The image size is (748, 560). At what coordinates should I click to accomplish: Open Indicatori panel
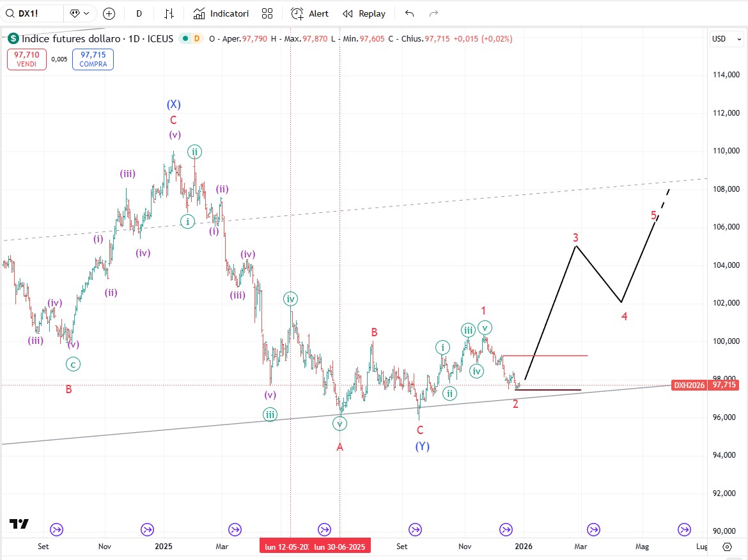tap(221, 14)
